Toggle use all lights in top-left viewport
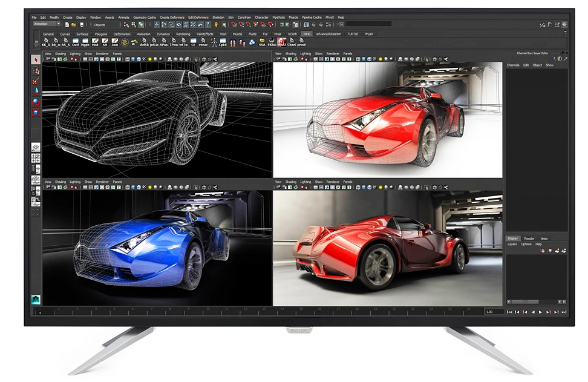This screenshot has height=382, width=588. click(x=149, y=59)
